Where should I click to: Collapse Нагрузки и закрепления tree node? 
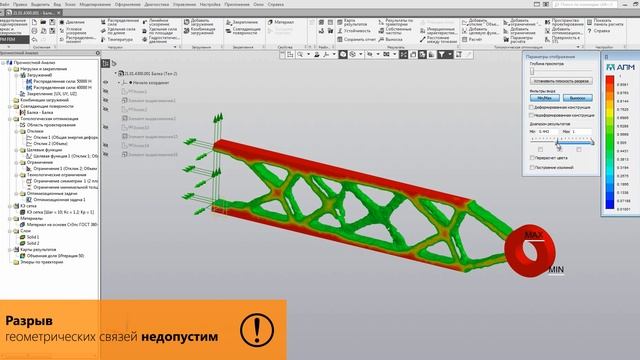coord(10,69)
